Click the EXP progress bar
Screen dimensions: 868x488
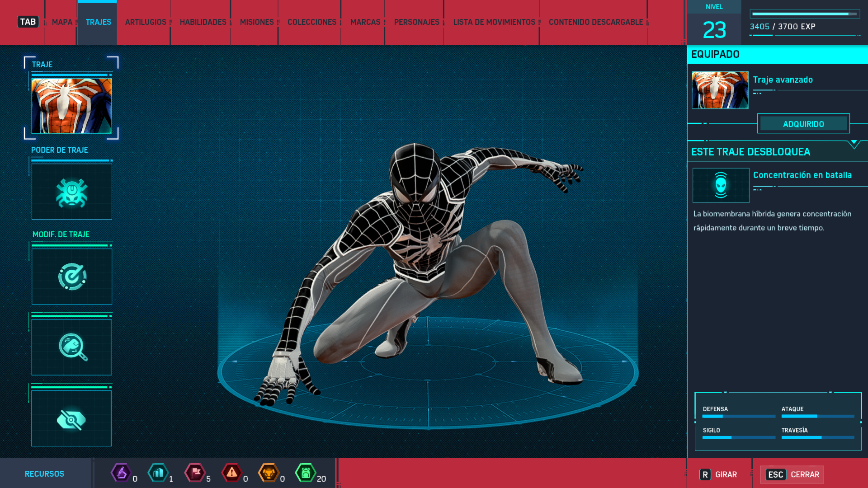[x=804, y=14]
